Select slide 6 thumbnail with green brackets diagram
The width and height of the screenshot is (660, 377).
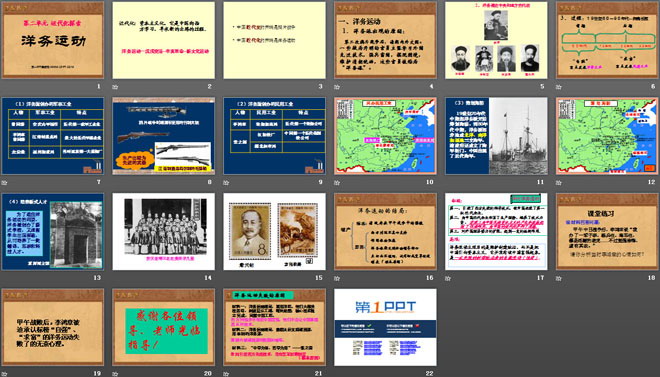coord(607,40)
